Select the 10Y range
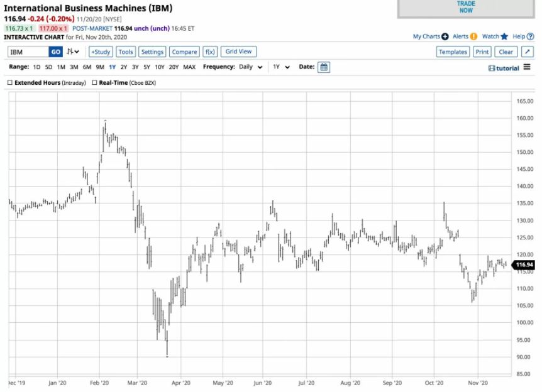Screen dimensions: 542x392 160,67
